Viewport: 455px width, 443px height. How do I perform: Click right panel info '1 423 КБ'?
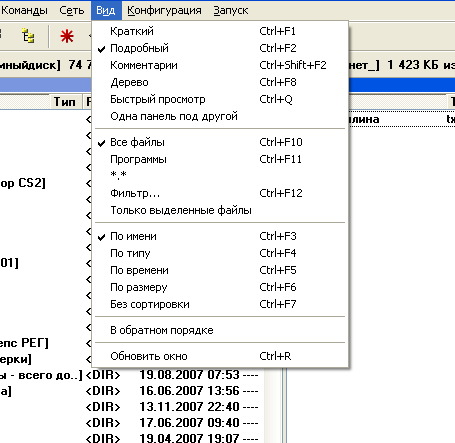point(413,65)
